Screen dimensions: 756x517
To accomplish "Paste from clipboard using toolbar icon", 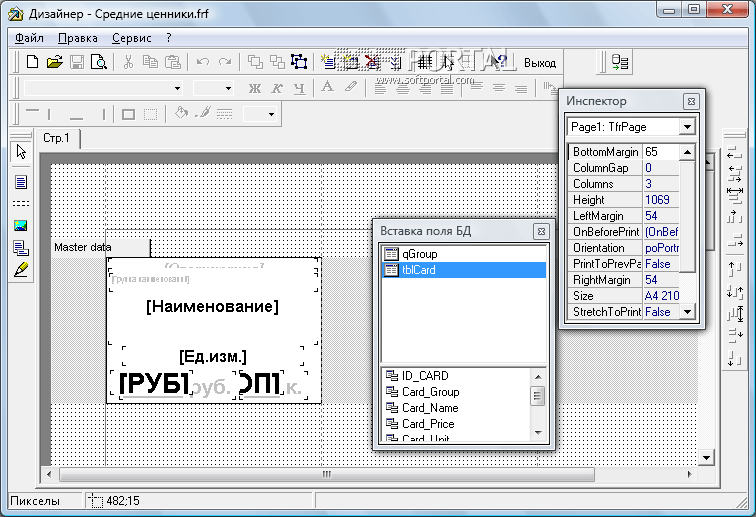I will click(173, 62).
